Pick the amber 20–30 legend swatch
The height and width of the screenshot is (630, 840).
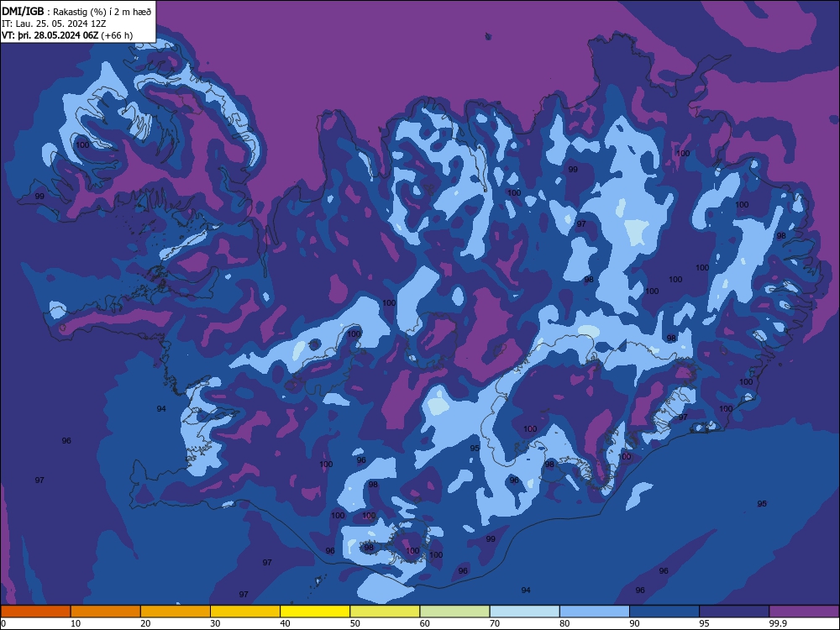click(176, 612)
